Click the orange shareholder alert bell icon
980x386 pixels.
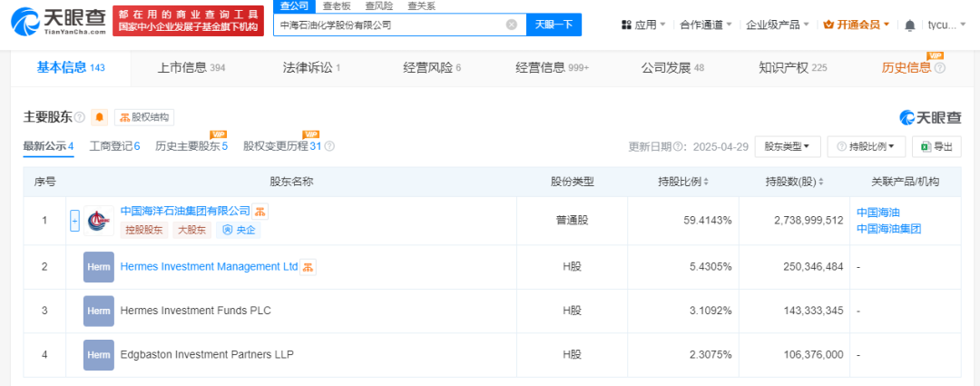(x=100, y=117)
